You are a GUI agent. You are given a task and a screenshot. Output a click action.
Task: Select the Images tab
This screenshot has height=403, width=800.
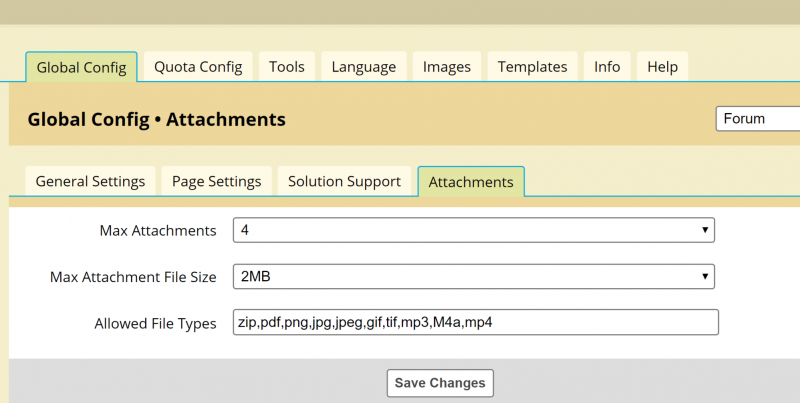(446, 67)
